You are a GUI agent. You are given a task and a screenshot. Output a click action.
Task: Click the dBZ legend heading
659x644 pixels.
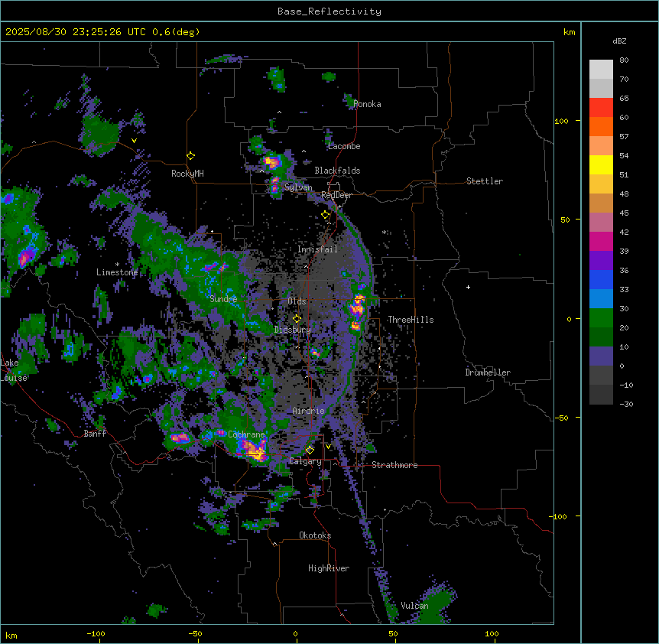[619, 41]
